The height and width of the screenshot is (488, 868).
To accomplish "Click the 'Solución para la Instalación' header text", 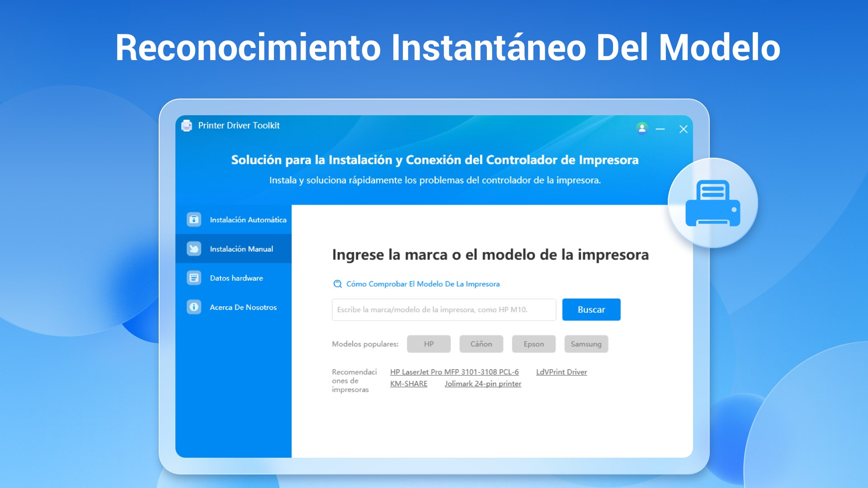I will click(x=435, y=160).
